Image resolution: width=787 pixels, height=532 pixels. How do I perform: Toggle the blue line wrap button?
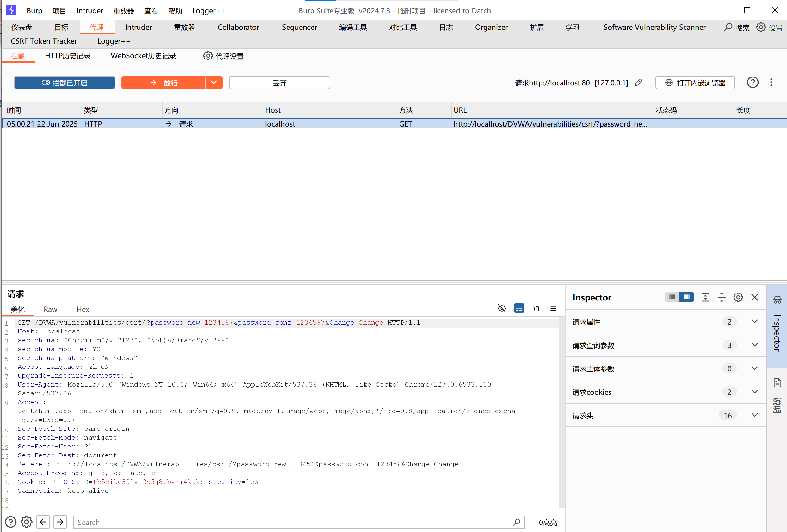(x=519, y=308)
